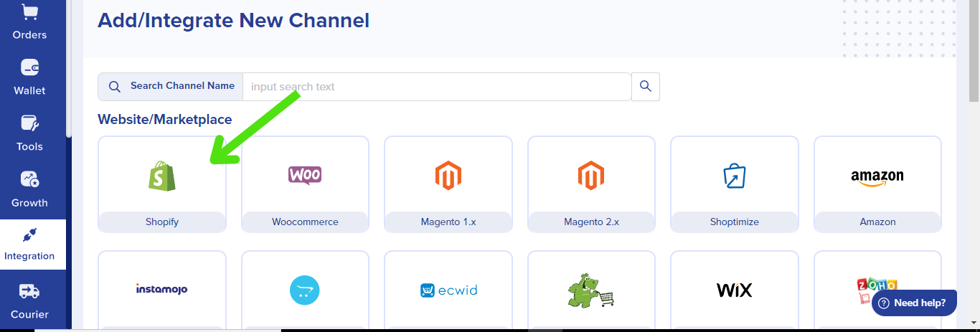Click the Need help? button
The image size is (980, 332).
click(914, 303)
